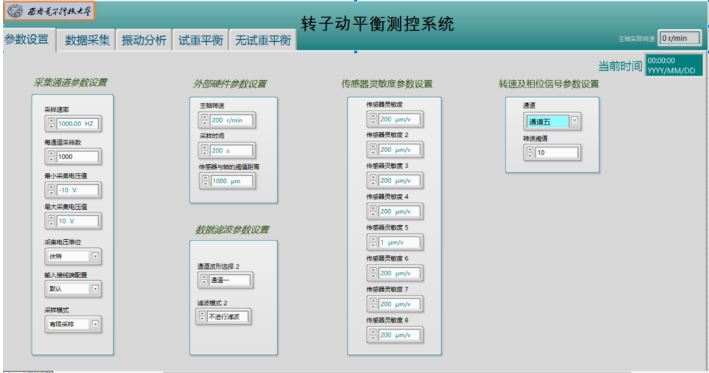Click the samples-per-channel 1000 input field
Screen dimensions: 709x373
tap(78, 156)
